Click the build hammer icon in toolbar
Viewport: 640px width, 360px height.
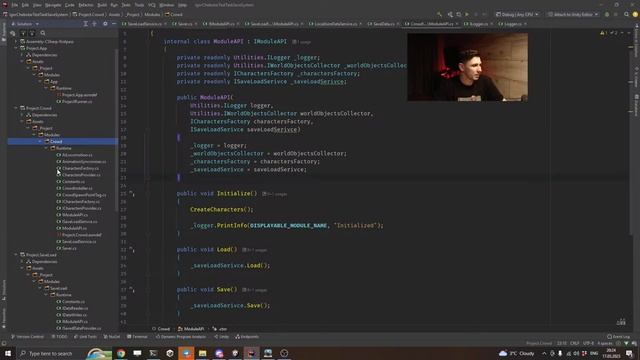pyautogui.click(x=440, y=14)
